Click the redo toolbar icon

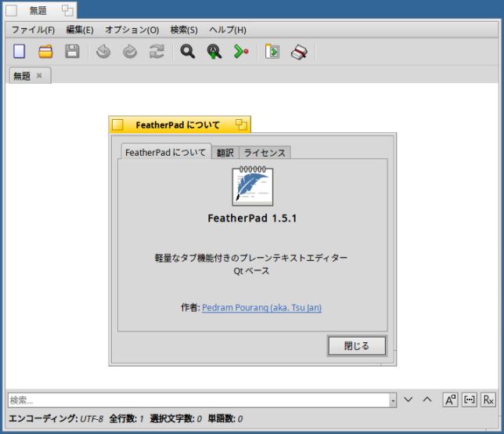(x=130, y=52)
